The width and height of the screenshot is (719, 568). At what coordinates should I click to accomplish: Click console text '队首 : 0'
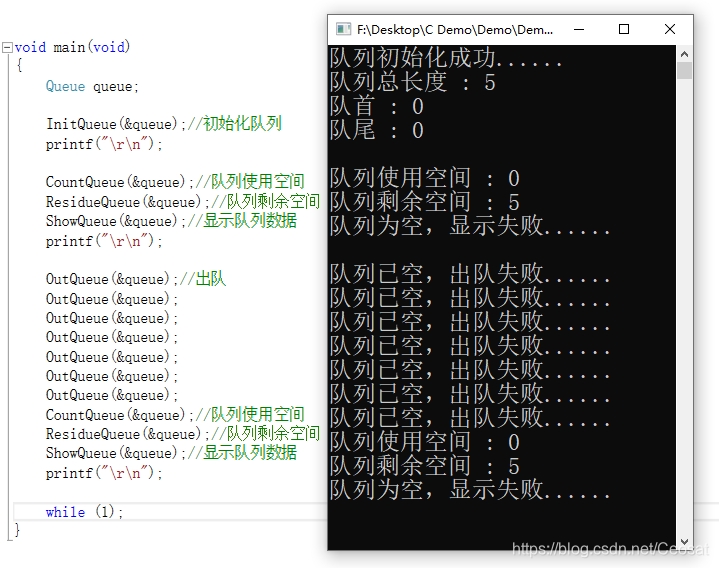coord(376,106)
